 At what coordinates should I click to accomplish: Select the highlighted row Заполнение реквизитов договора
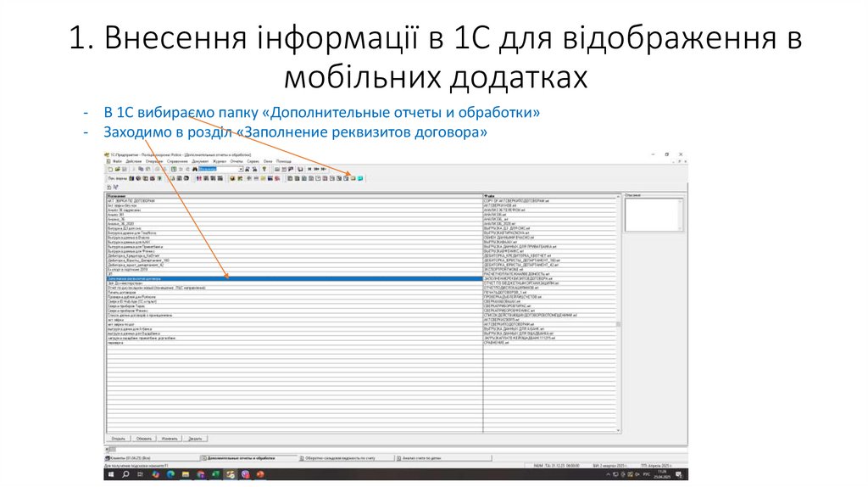pos(294,278)
